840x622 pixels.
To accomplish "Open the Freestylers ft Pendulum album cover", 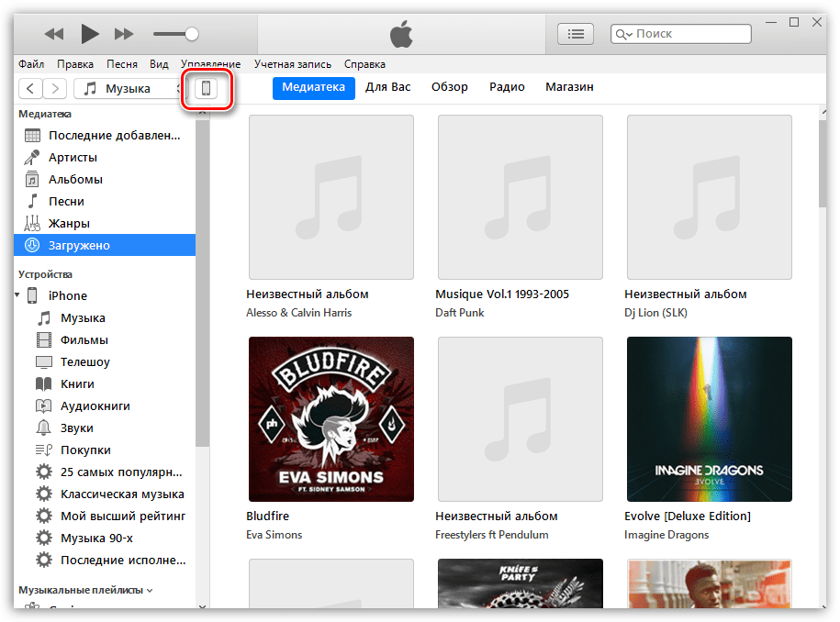I will pyautogui.click(x=521, y=419).
